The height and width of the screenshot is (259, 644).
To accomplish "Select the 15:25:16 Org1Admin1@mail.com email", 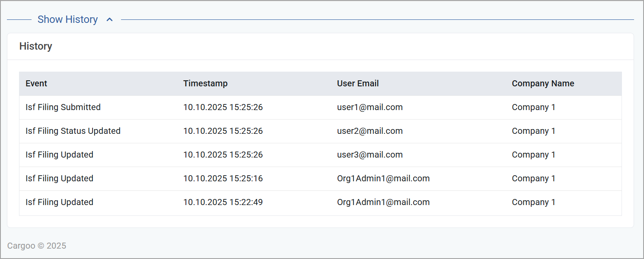I will [x=383, y=178].
